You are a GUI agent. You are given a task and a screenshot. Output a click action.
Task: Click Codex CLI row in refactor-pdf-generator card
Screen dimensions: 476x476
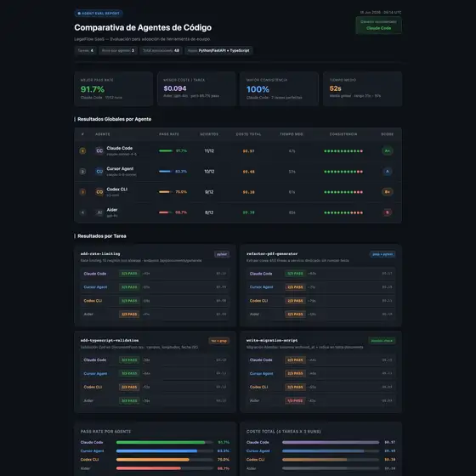pyautogui.click(x=321, y=301)
